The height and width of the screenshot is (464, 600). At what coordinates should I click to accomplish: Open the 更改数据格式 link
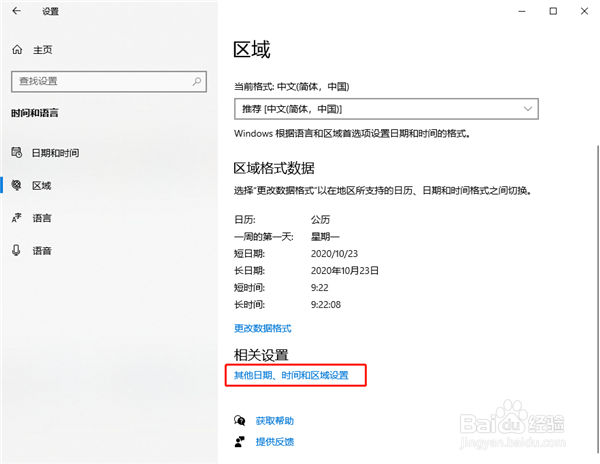263,328
